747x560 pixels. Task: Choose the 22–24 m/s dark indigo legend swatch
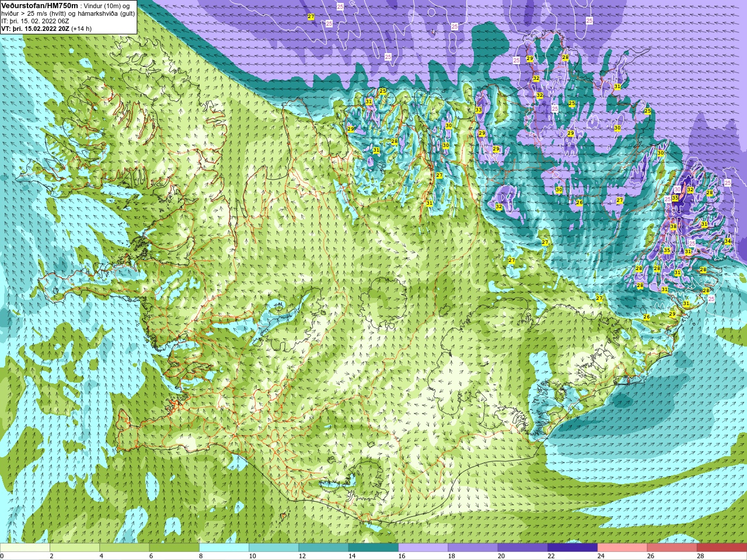(x=573, y=548)
